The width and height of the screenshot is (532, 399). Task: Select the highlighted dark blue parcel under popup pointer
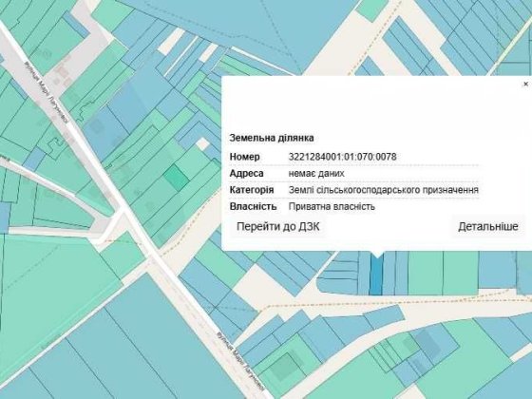tap(376, 275)
